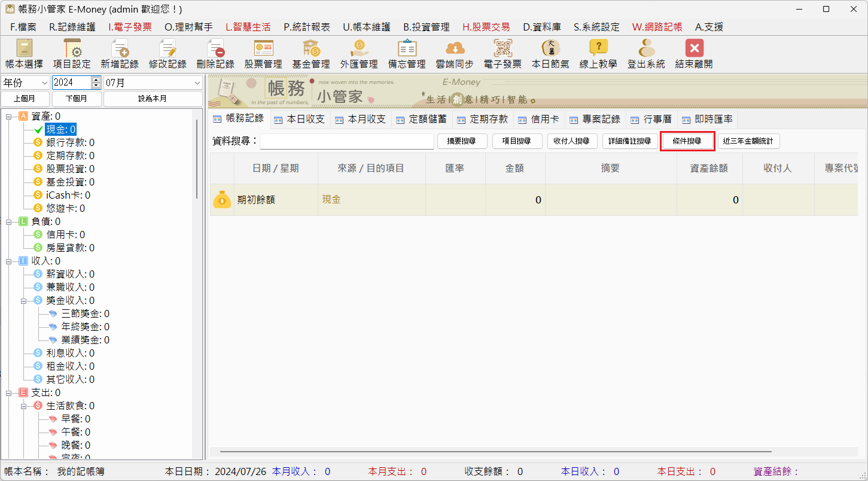Click 刪除記錄 delete record icon
The height and width of the screenshot is (481, 868).
[x=215, y=54]
